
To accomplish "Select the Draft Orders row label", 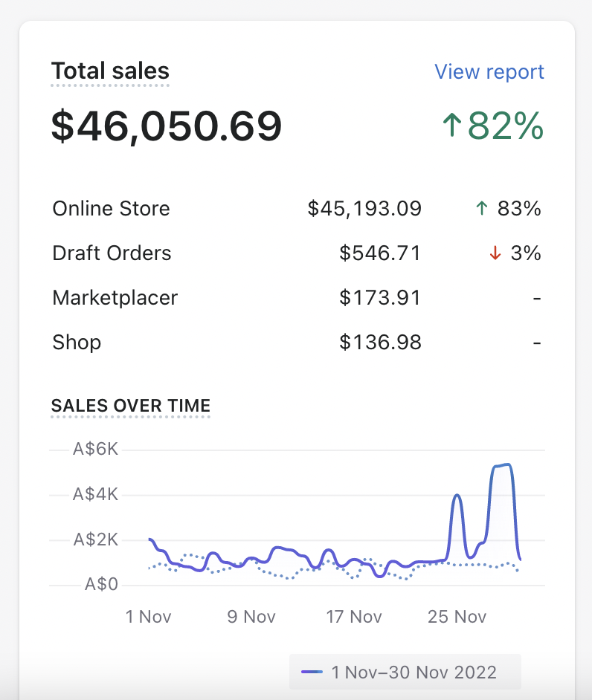I will click(112, 253).
